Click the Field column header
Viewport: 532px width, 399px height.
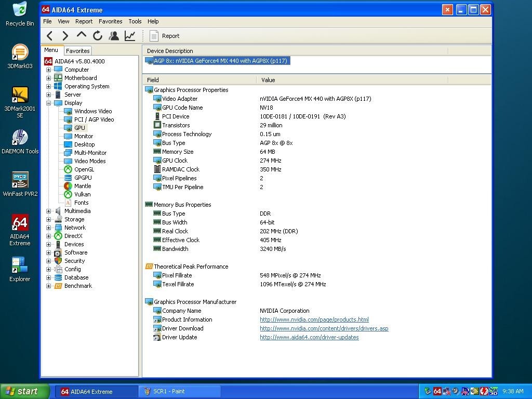tap(199, 80)
